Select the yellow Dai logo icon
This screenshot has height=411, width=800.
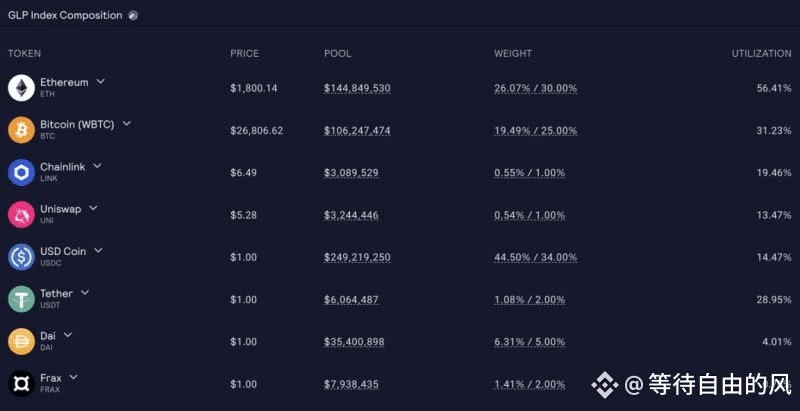tap(21, 342)
